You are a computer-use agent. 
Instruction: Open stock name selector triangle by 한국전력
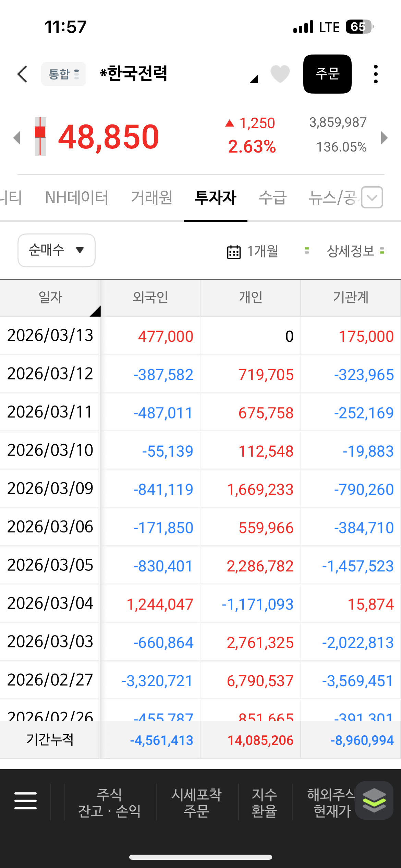point(254,79)
